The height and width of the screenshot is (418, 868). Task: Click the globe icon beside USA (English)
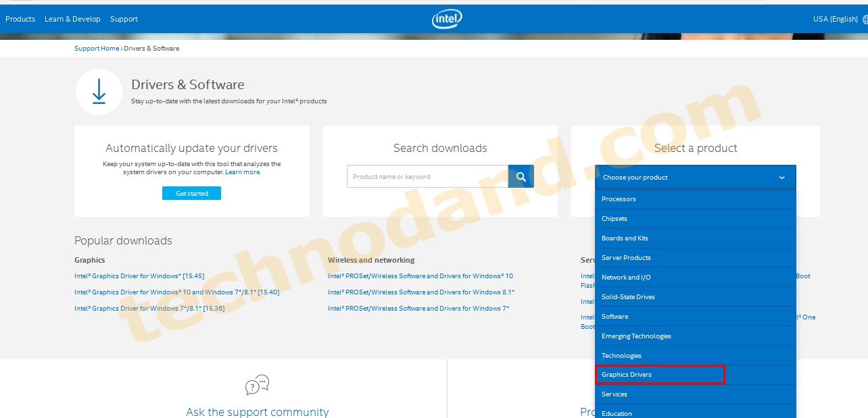(x=865, y=20)
